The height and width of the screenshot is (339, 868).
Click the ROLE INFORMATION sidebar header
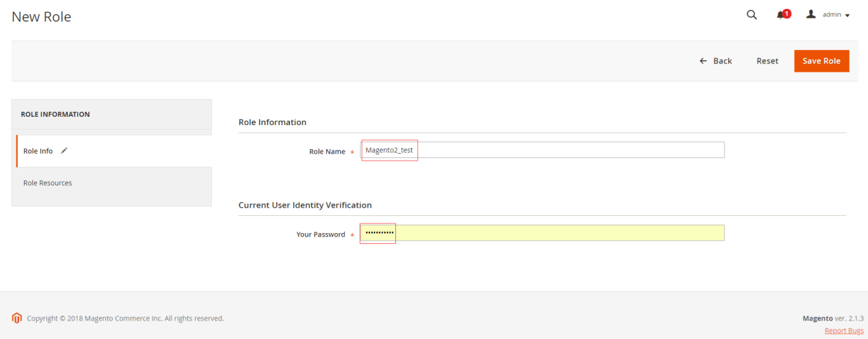pos(55,114)
